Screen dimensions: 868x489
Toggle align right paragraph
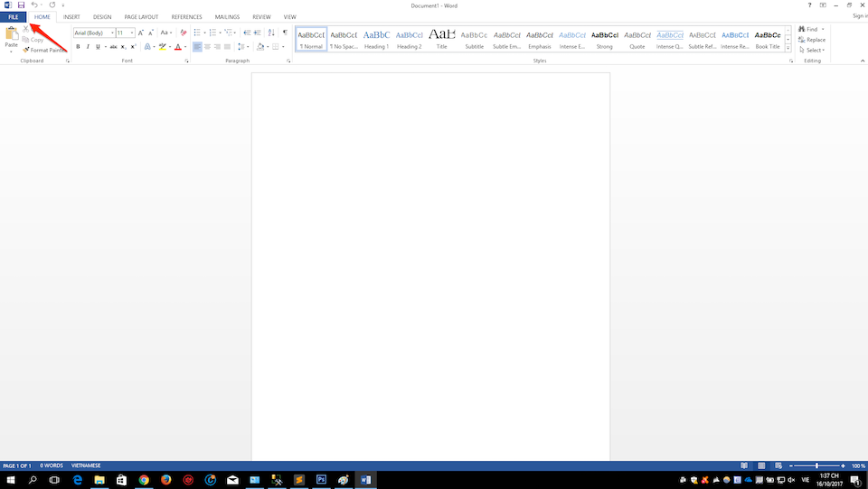[x=217, y=47]
